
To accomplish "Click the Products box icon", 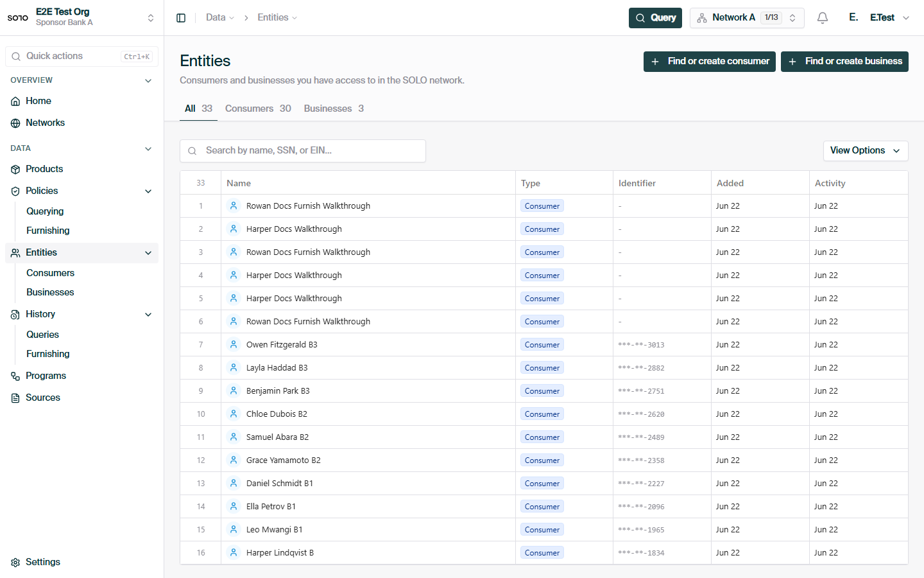I will [x=15, y=170].
